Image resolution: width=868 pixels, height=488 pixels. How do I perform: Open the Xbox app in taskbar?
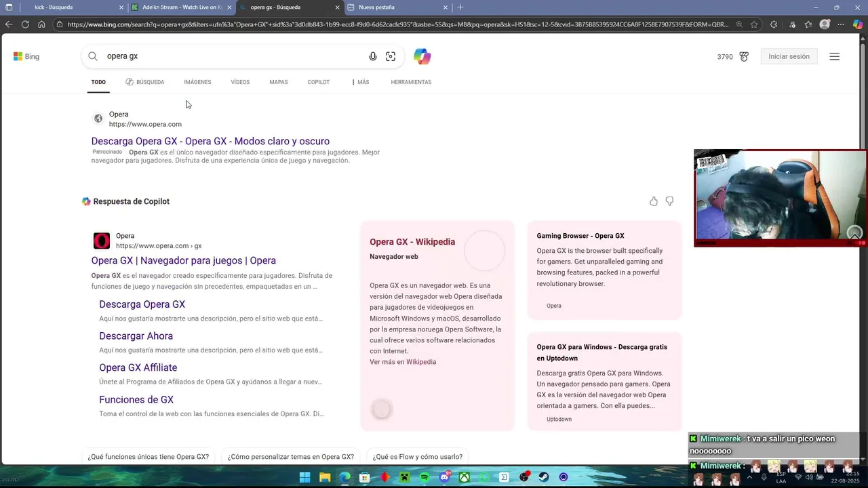coord(465,477)
